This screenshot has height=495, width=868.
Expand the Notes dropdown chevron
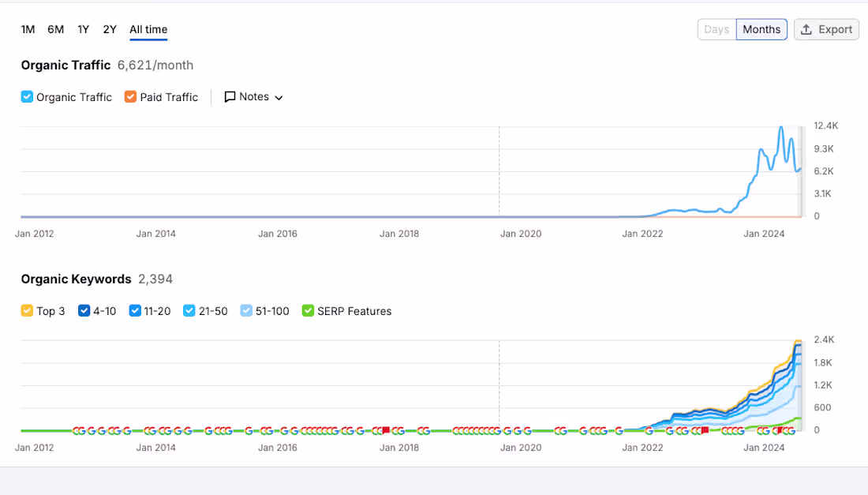[x=279, y=97]
